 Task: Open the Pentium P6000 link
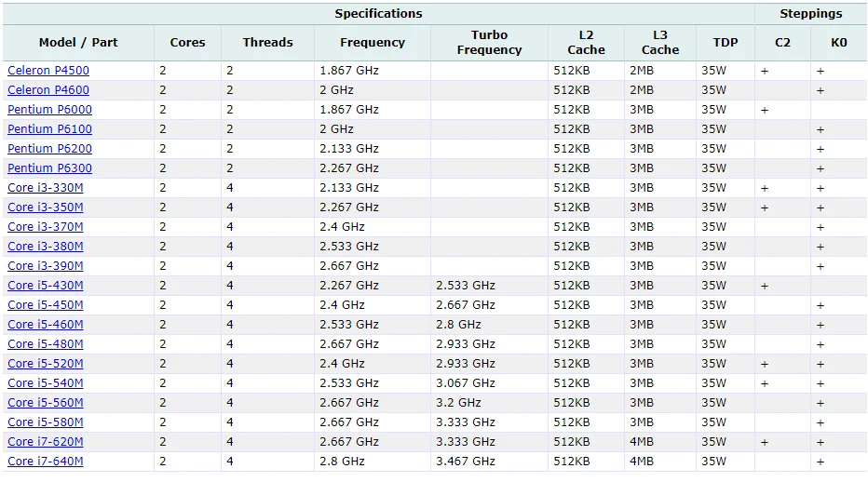49,110
